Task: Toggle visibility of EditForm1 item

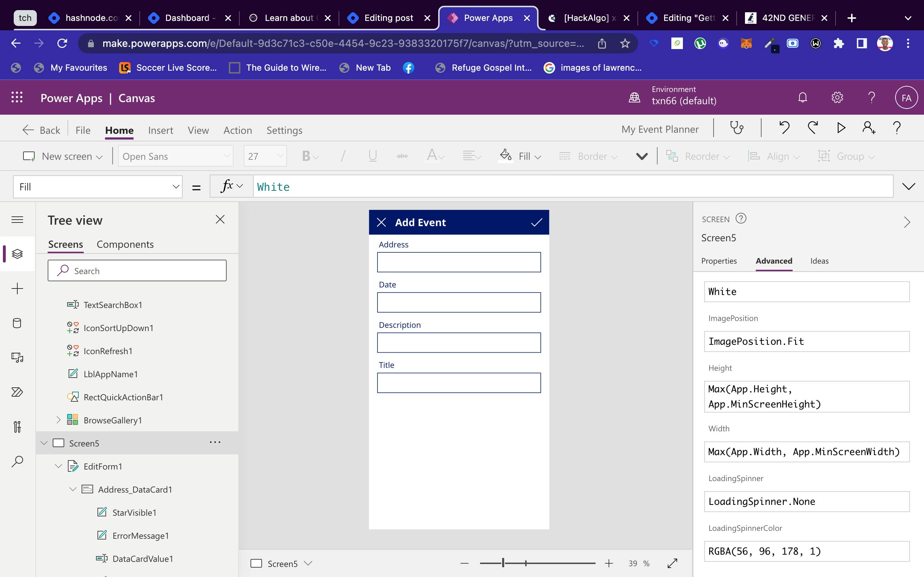Action: (59, 466)
